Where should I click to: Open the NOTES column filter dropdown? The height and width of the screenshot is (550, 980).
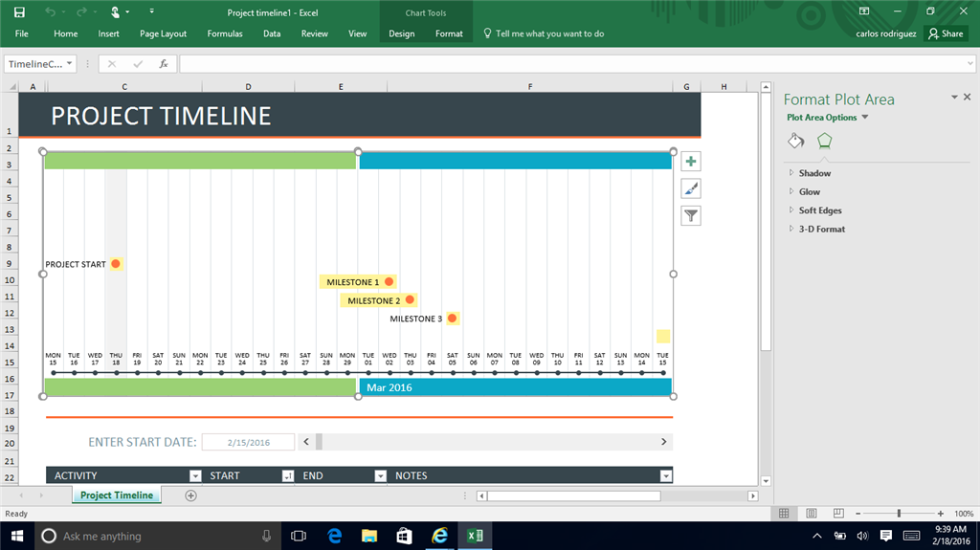(666, 476)
